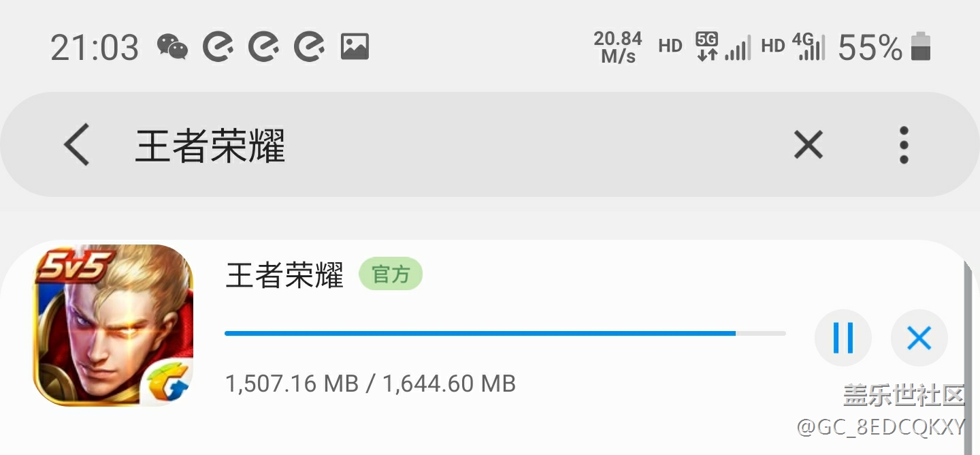
Task: Tap the back arrow in search bar
Action: point(76,144)
